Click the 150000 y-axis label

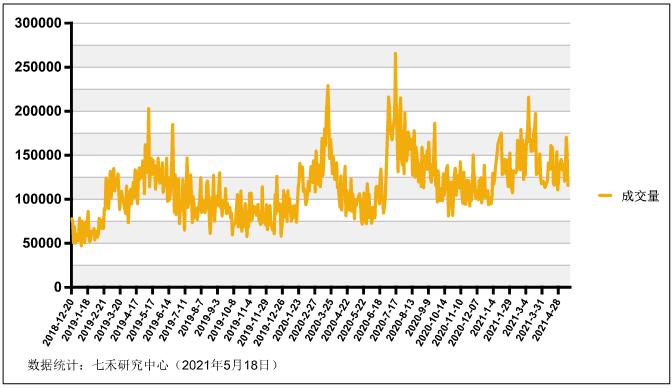point(39,155)
